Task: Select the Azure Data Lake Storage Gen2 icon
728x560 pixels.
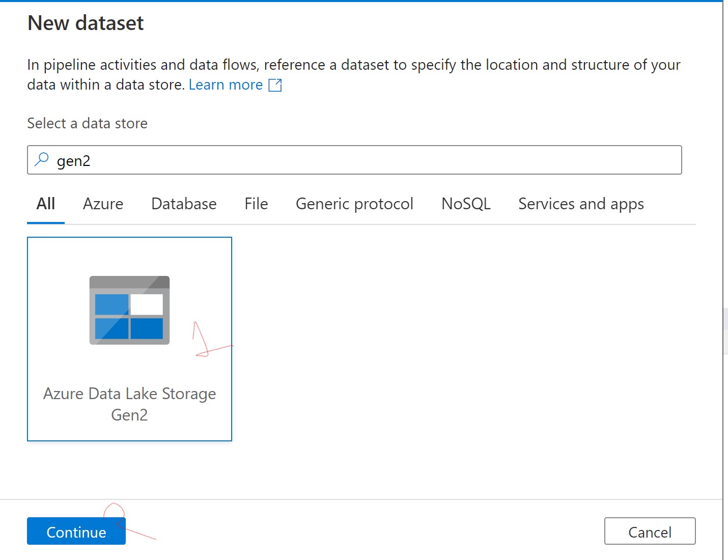Action: tap(129, 310)
